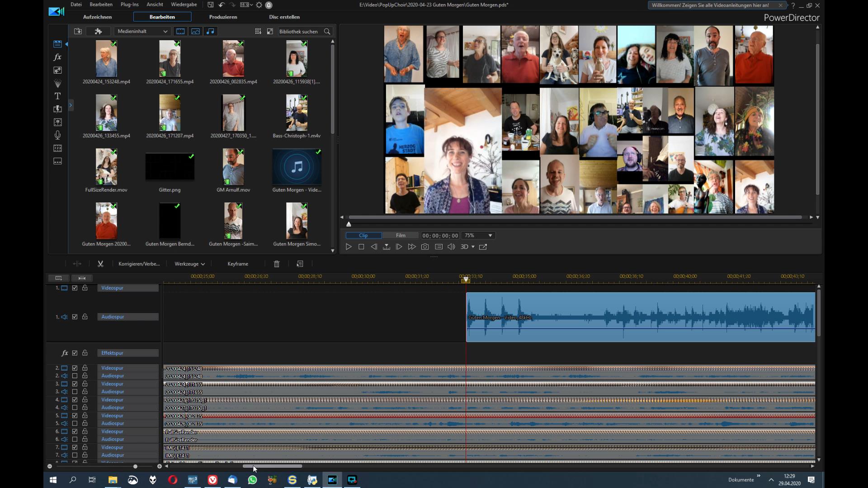Click the split clip scissors icon

[100, 264]
